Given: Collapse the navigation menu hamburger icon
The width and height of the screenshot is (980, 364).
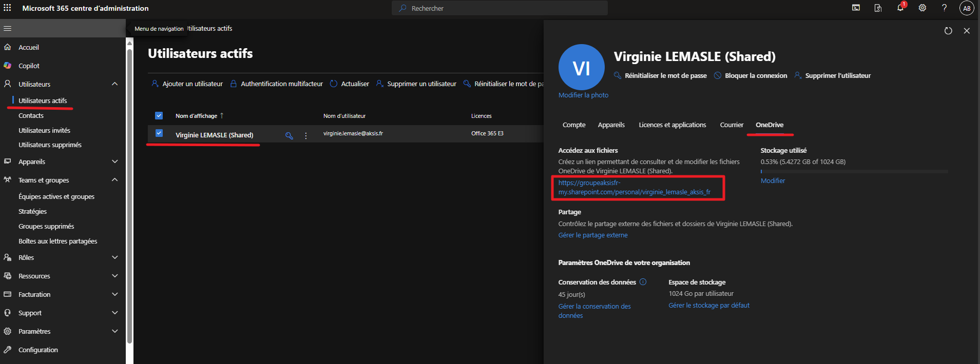Looking at the screenshot, I should 7,28.
